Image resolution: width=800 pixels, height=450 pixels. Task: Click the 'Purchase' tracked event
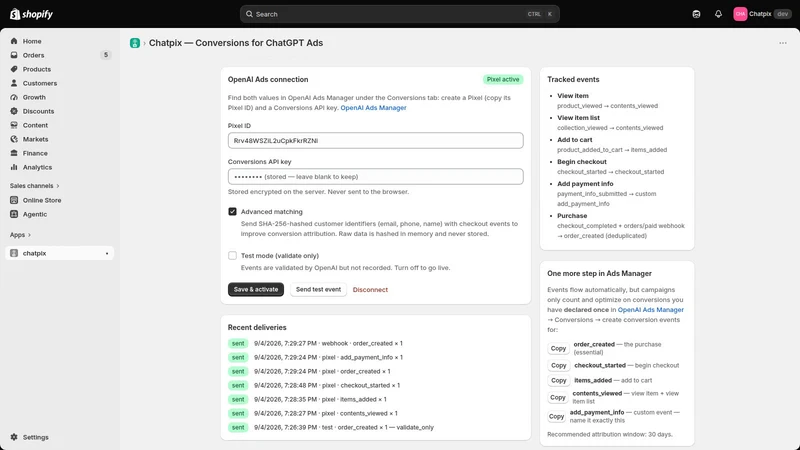[x=572, y=216]
